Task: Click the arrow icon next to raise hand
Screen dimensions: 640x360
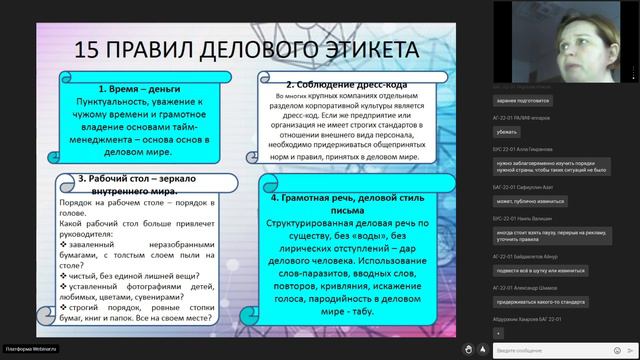Action: coord(482,349)
